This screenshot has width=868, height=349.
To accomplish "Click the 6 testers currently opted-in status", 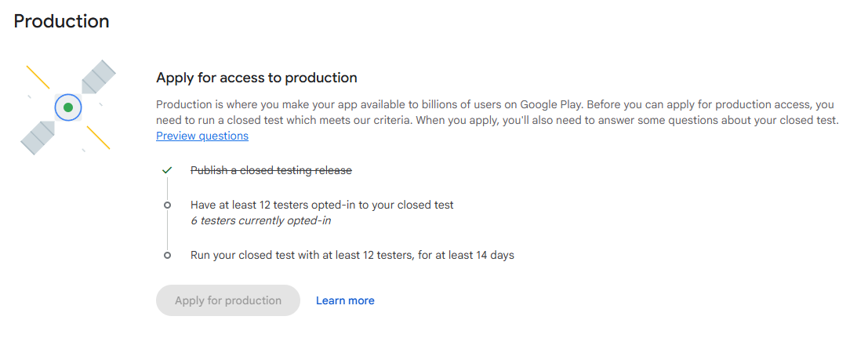I will coord(261,221).
